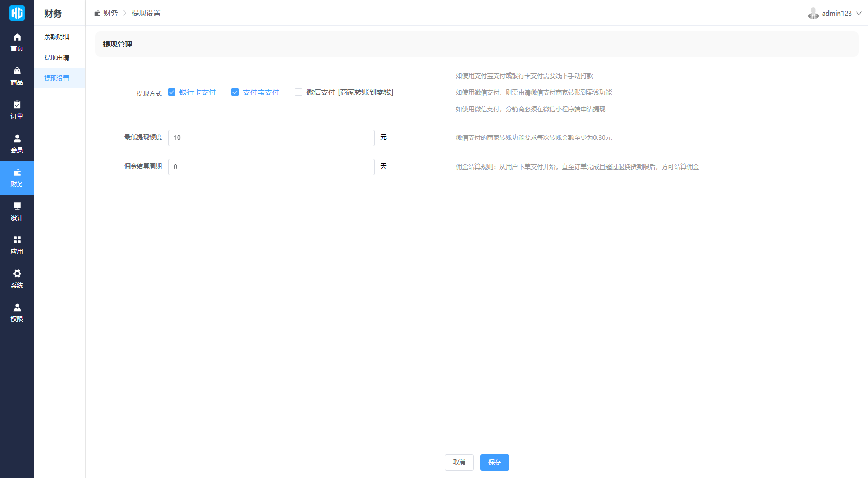Open 提现申请 submenu item

tap(57, 58)
